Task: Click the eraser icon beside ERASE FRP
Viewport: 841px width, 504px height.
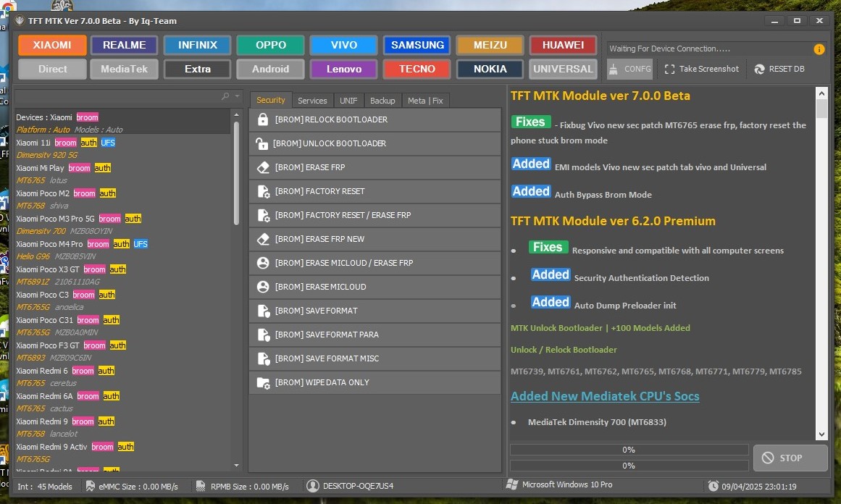Action: point(263,167)
